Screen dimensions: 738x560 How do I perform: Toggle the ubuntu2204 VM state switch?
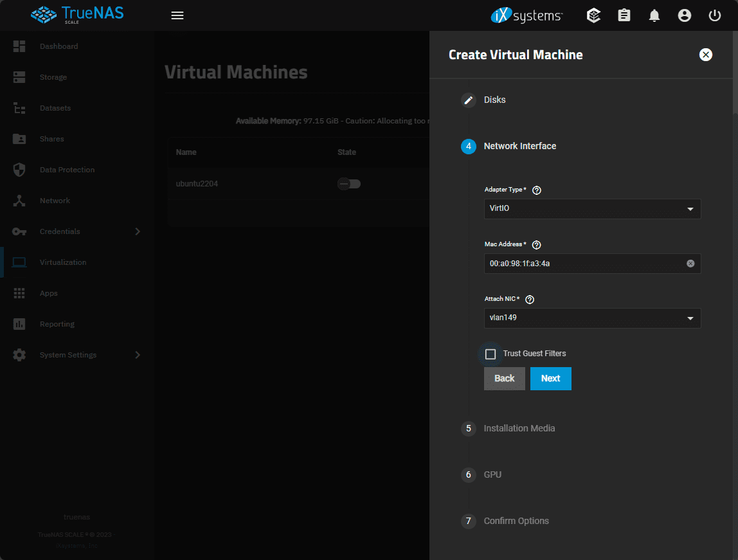(x=349, y=184)
